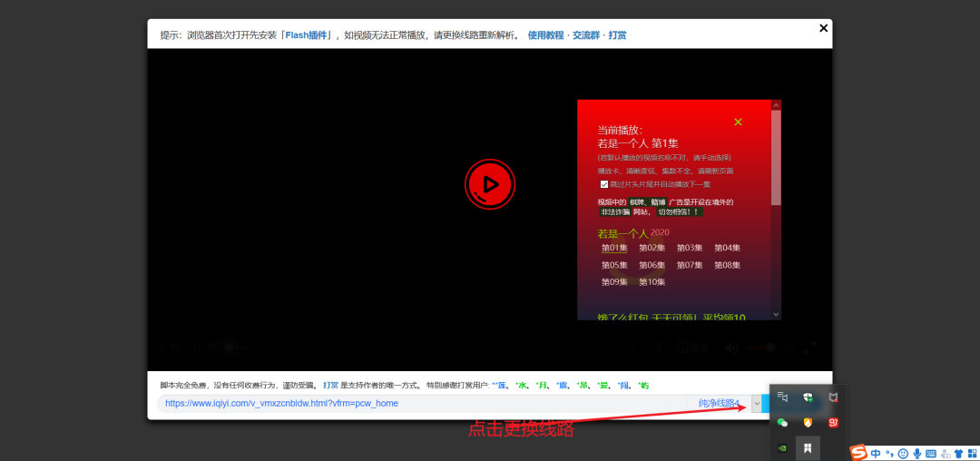Image resolution: width=980 pixels, height=461 pixels.
Task: Click the 打赏 link in the bottom notice
Action: tap(330, 386)
